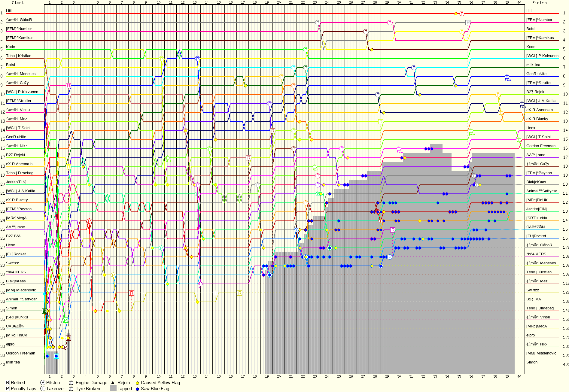Select 'Teho | Kristian' in the start list
The height and width of the screenshot is (392, 569).
(19, 56)
